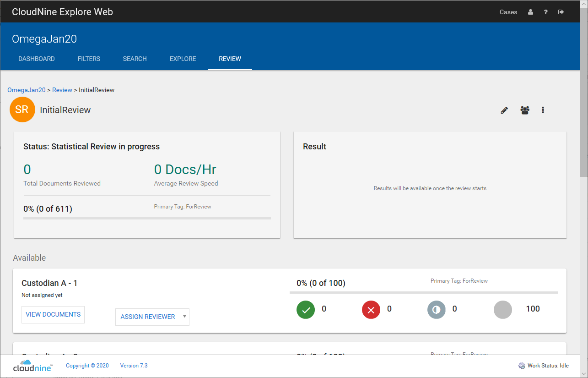Click the red X status icon
Image resolution: width=588 pixels, height=378 pixels.
pyautogui.click(x=371, y=310)
